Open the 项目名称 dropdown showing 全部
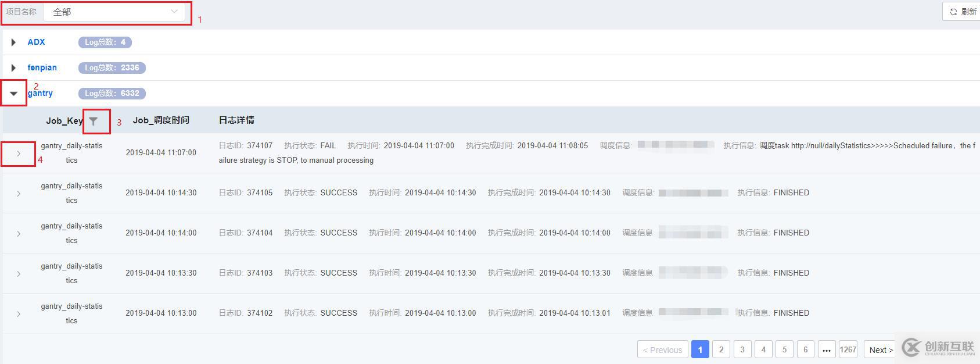Viewport: 980px width, 364px height. tap(114, 12)
